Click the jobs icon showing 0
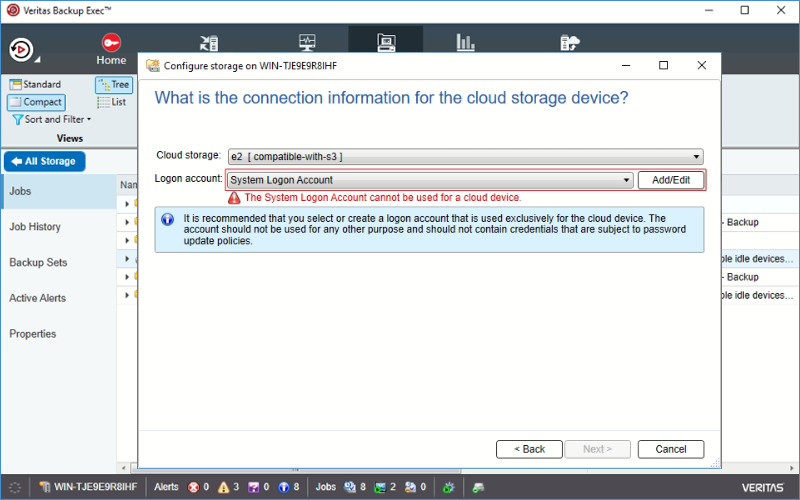Screen dimensions: 800x500 coord(410,487)
